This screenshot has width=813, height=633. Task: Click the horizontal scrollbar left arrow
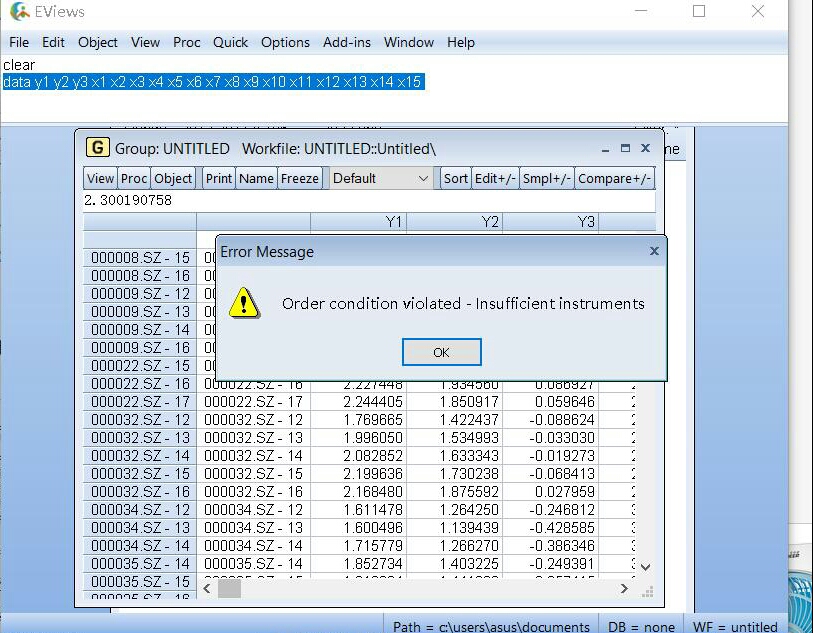pyautogui.click(x=206, y=589)
